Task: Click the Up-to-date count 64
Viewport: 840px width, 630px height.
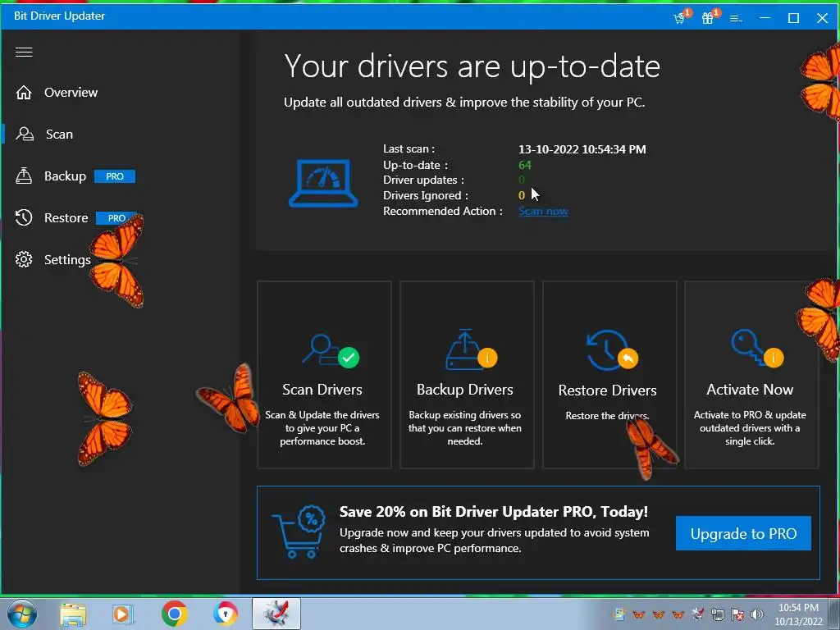Action: pos(524,165)
